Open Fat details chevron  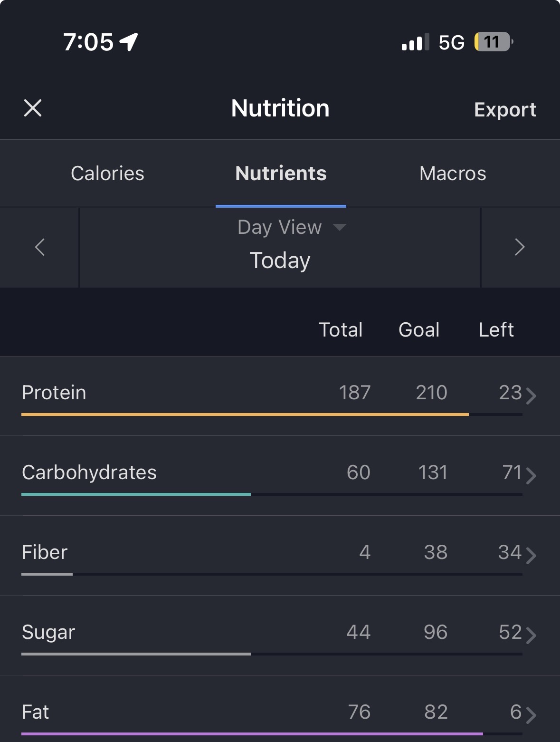click(x=532, y=714)
